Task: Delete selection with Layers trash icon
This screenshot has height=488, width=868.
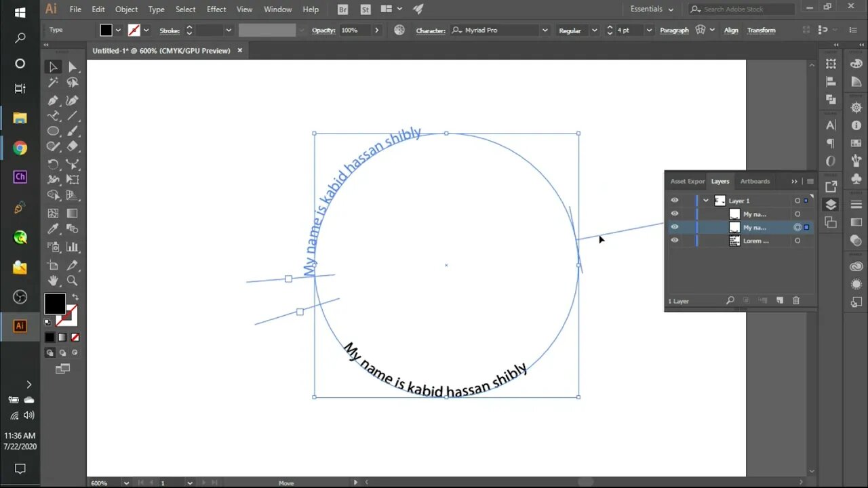Action: coord(796,300)
